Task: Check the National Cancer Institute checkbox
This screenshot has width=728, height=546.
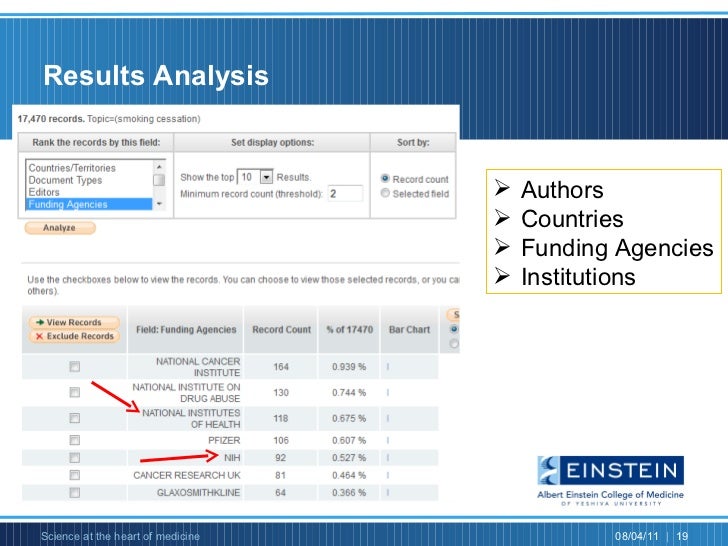Action: pyautogui.click(x=74, y=367)
